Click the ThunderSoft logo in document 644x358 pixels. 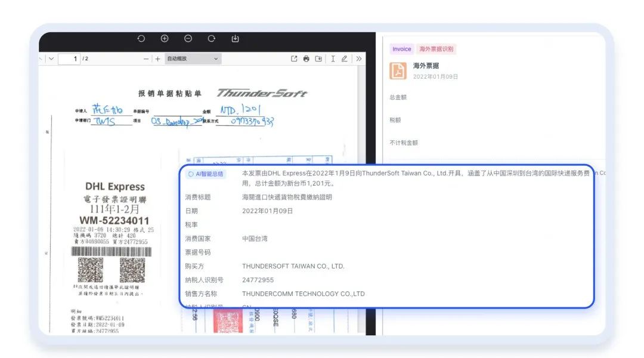[x=262, y=93]
